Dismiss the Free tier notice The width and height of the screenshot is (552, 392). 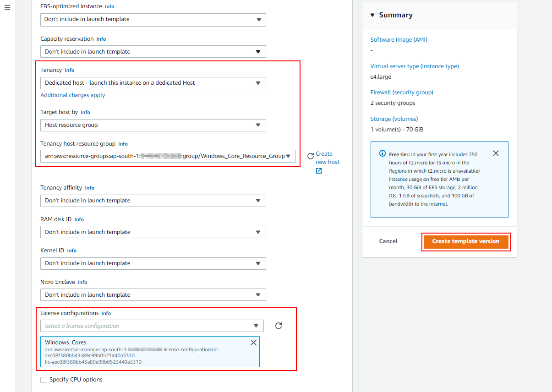[x=496, y=153]
